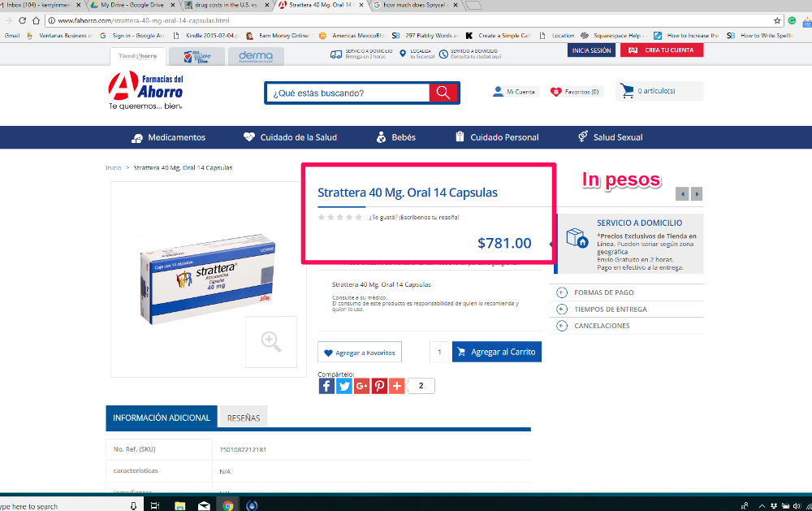Click the red search magnifier button

443,93
